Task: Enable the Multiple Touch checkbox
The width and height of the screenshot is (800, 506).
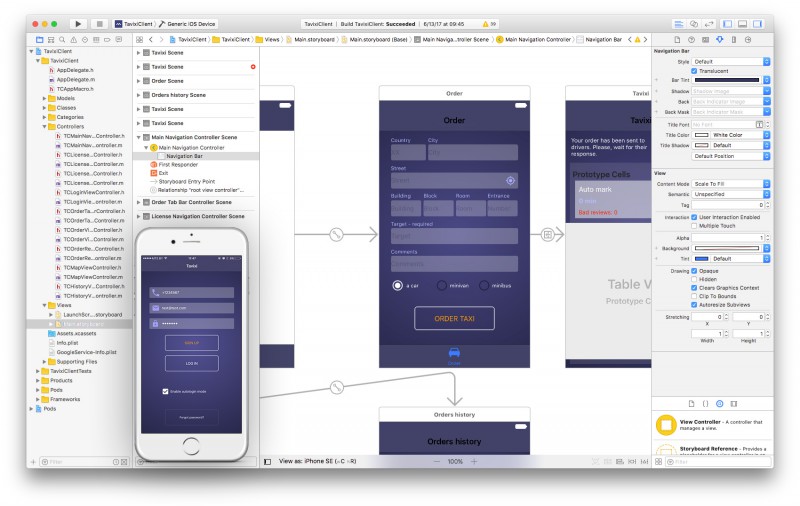Action: pyautogui.click(x=694, y=225)
